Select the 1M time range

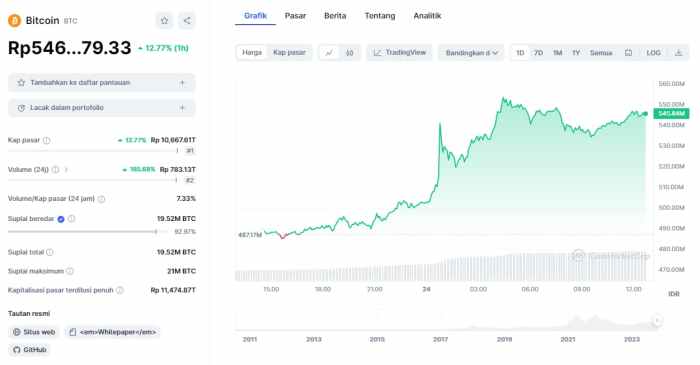point(557,53)
